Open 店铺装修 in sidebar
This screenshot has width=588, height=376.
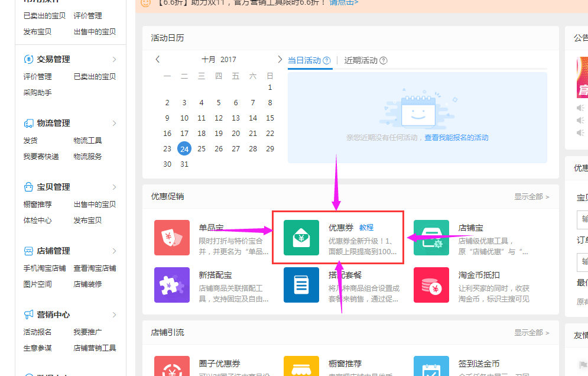tap(87, 284)
